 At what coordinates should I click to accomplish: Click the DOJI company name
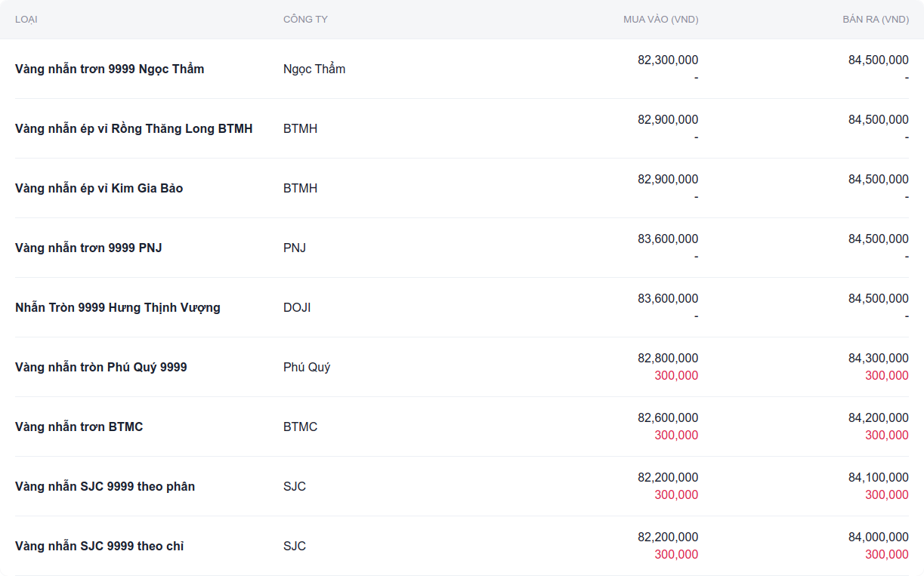[297, 308]
